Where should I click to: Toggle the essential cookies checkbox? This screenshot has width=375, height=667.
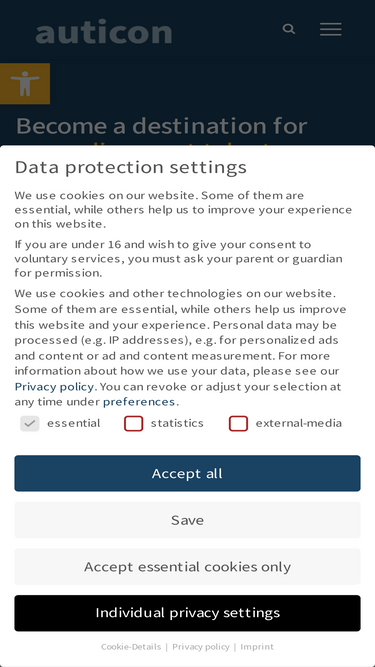[x=30, y=423]
